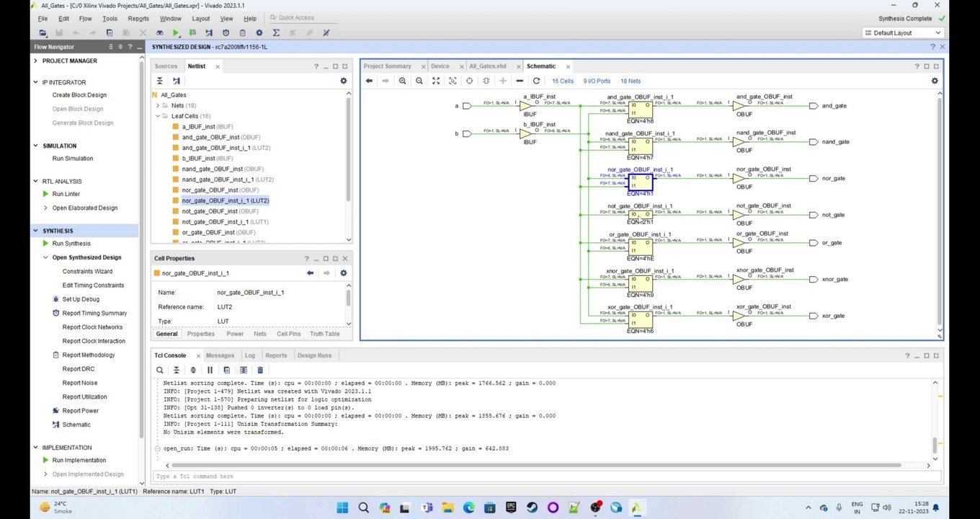Expand the Nets (18) tree node
This screenshot has height=519, width=980.
pos(158,105)
